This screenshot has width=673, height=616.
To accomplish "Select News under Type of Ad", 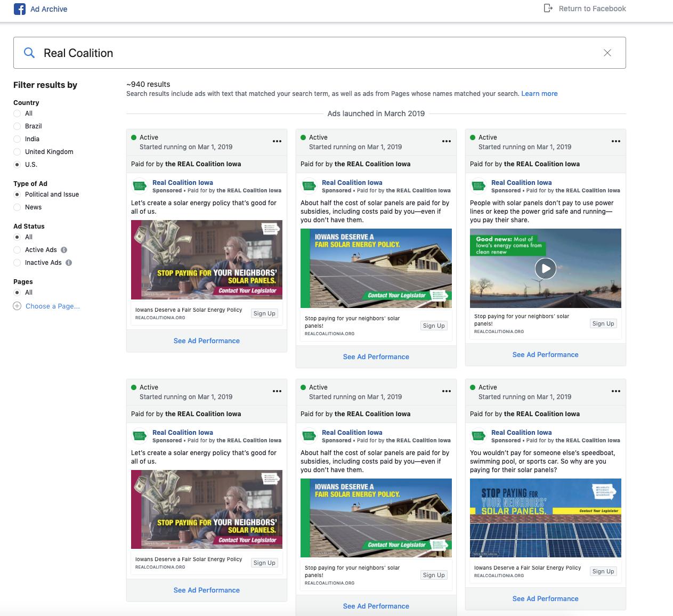I will [x=17, y=207].
